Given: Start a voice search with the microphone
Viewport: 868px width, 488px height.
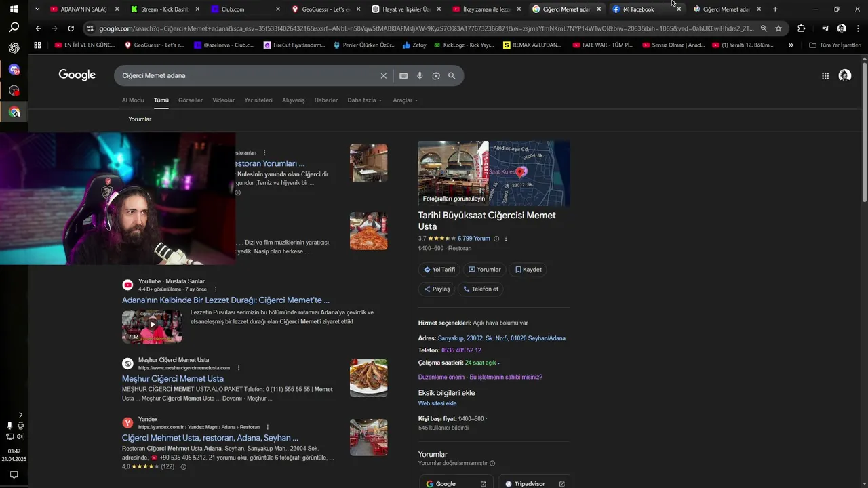Looking at the screenshot, I should point(420,76).
